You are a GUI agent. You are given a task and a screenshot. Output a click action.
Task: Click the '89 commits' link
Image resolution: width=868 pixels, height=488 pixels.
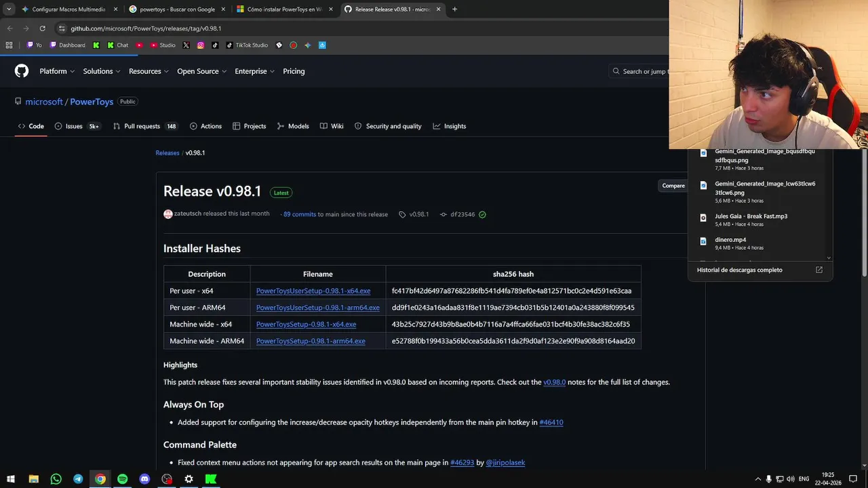300,214
